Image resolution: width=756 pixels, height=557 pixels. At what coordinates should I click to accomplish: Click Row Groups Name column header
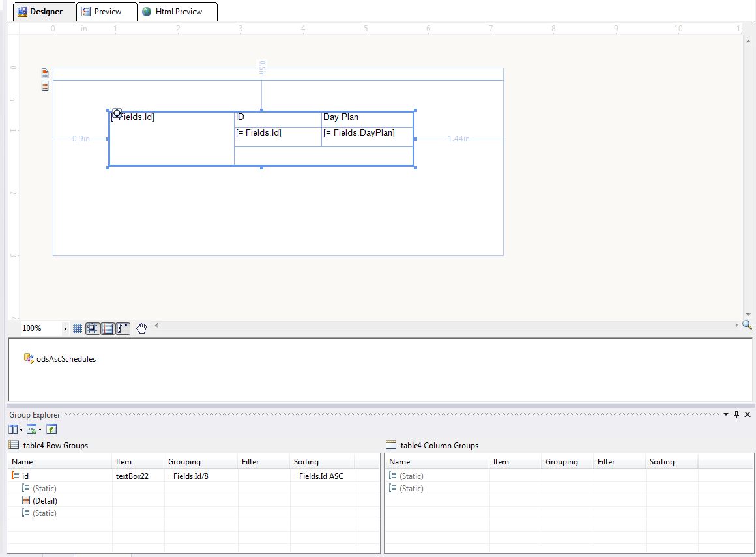click(x=60, y=462)
